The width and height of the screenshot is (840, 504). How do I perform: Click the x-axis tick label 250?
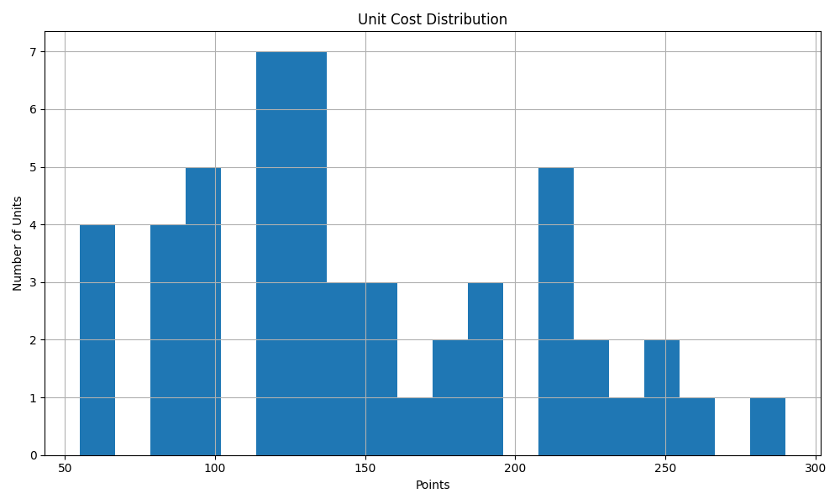665,469
